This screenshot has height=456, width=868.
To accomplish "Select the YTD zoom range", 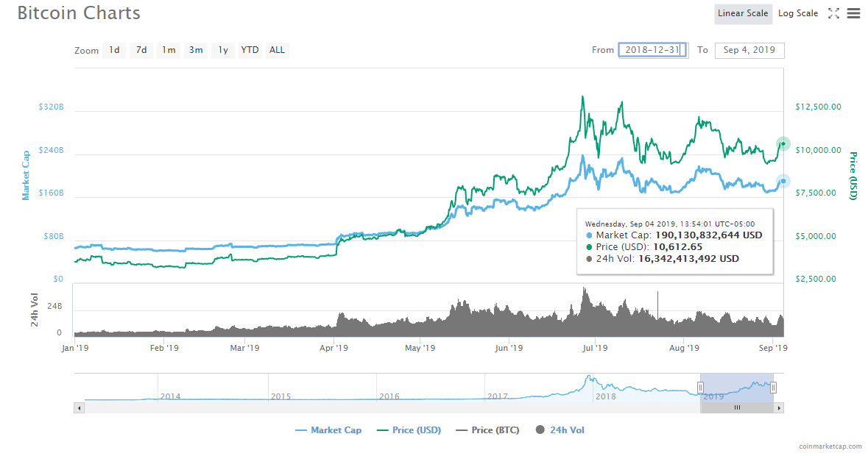I will [250, 50].
